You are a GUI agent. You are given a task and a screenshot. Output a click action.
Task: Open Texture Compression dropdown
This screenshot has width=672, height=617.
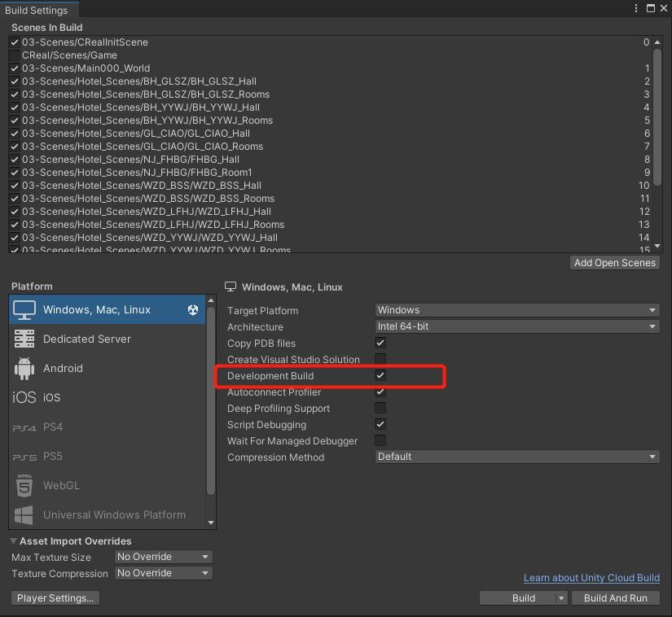pyautogui.click(x=163, y=573)
